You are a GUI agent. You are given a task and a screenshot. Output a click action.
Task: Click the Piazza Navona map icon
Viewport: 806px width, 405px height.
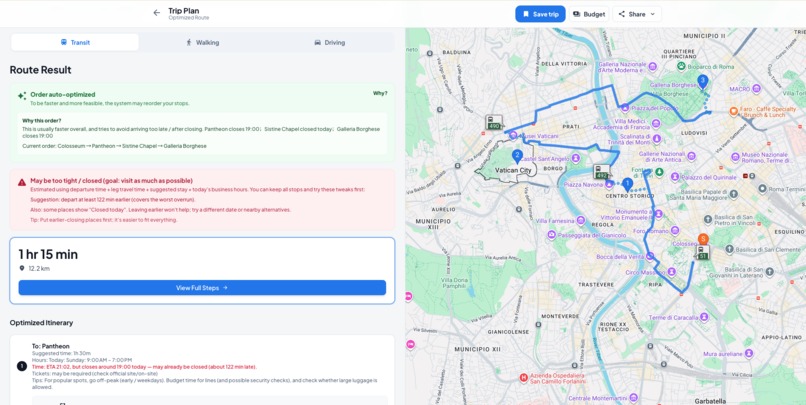[x=610, y=183]
